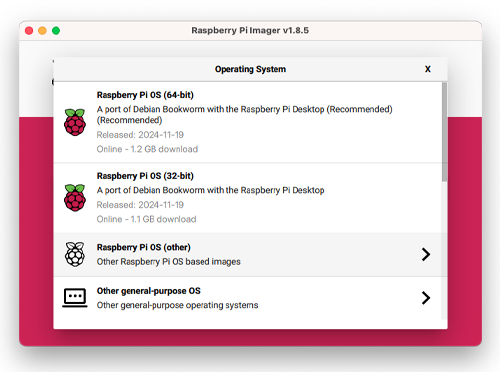Click 'Online - 1.2 GB download' text
500x372 pixels.
pyautogui.click(x=147, y=149)
